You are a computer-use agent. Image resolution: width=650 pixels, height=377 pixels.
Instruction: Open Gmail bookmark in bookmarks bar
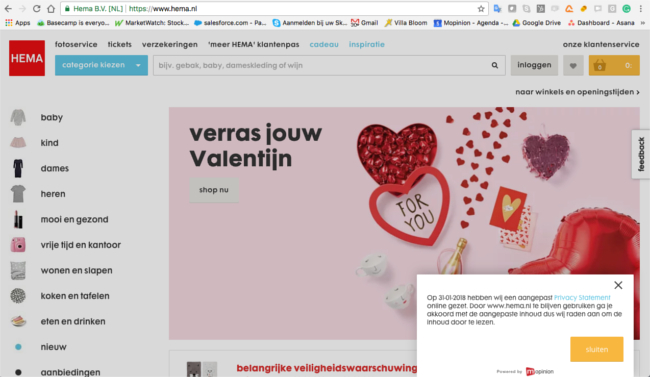pyautogui.click(x=364, y=23)
